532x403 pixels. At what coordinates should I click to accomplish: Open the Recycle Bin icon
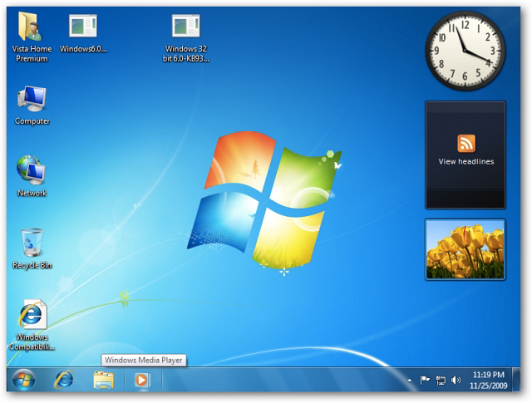tap(32, 242)
